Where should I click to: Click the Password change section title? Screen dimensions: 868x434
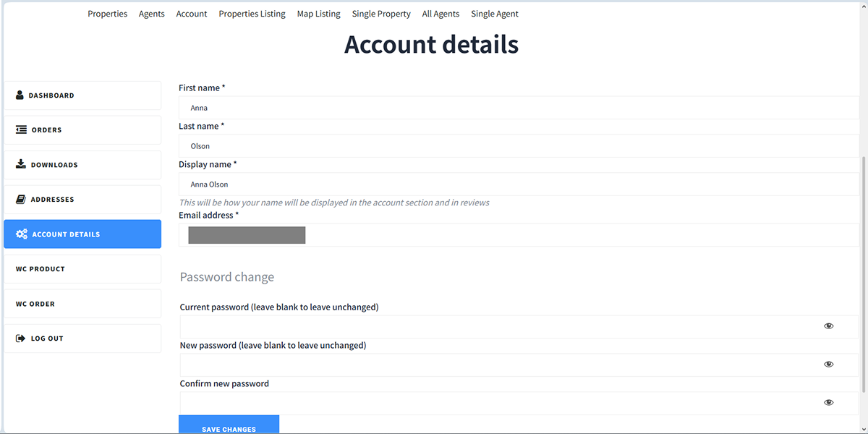pos(227,277)
